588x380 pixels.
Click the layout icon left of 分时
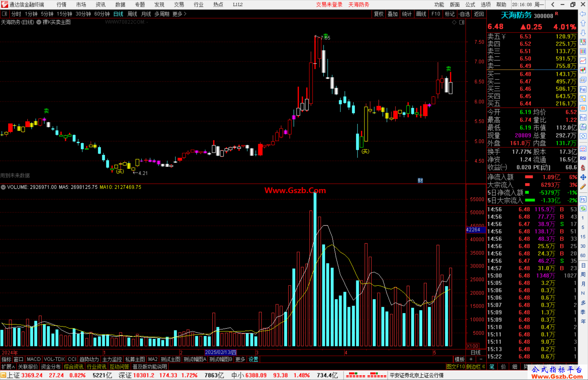click(x=4, y=14)
